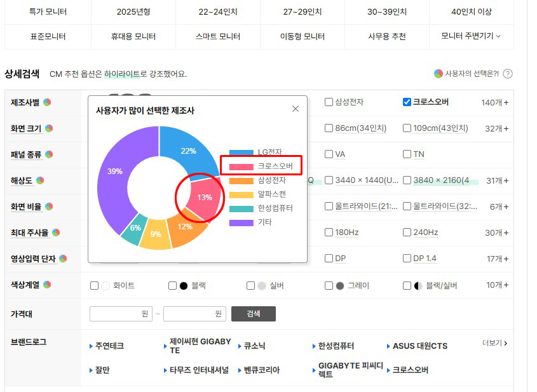Click the minimum price input field
The image size is (537, 392).
[x=121, y=314]
